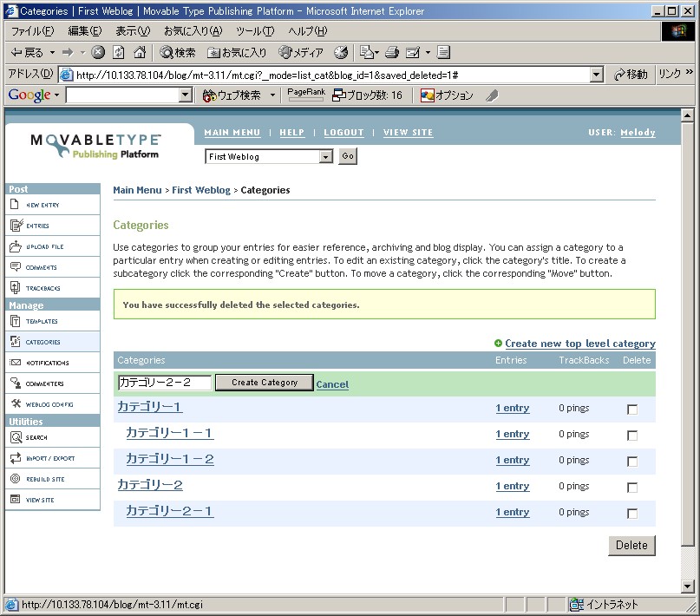Image resolution: width=700 pixels, height=616 pixels.
Task: Open the お気に入り(A) menu
Action: (193, 31)
